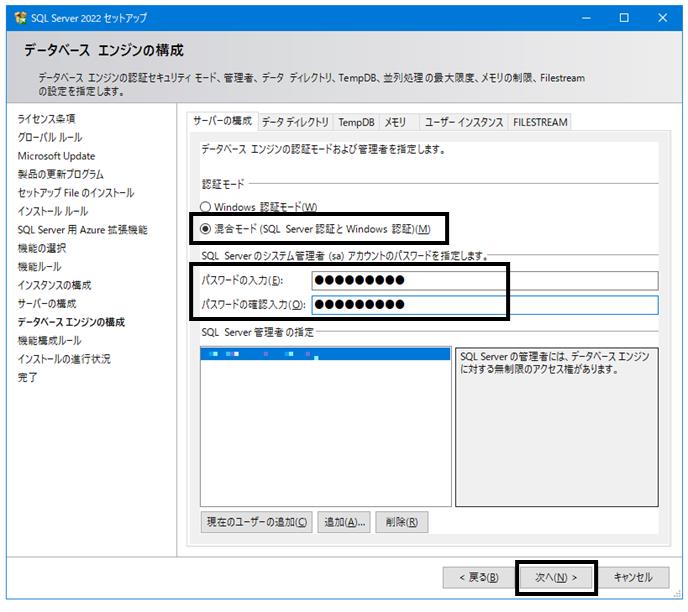Click パスワードの入力 field
This screenshot has width=688, height=612.
pos(485,280)
